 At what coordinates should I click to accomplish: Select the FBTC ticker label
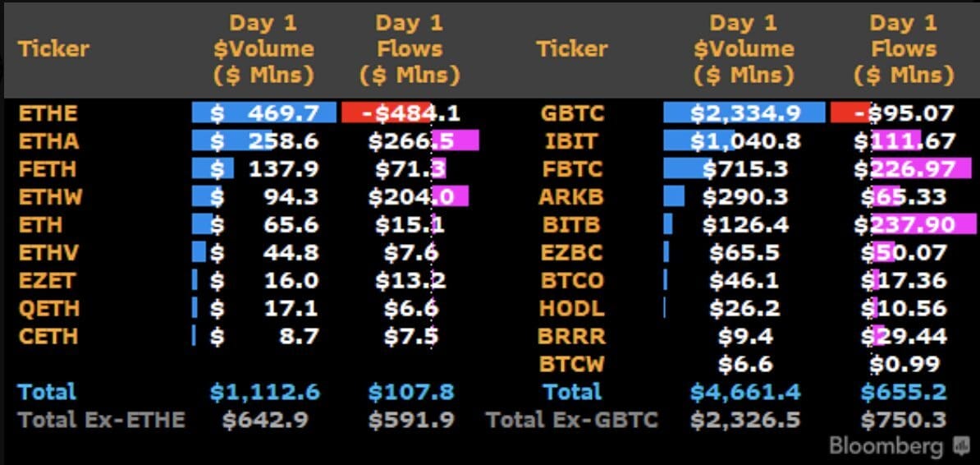pos(573,169)
